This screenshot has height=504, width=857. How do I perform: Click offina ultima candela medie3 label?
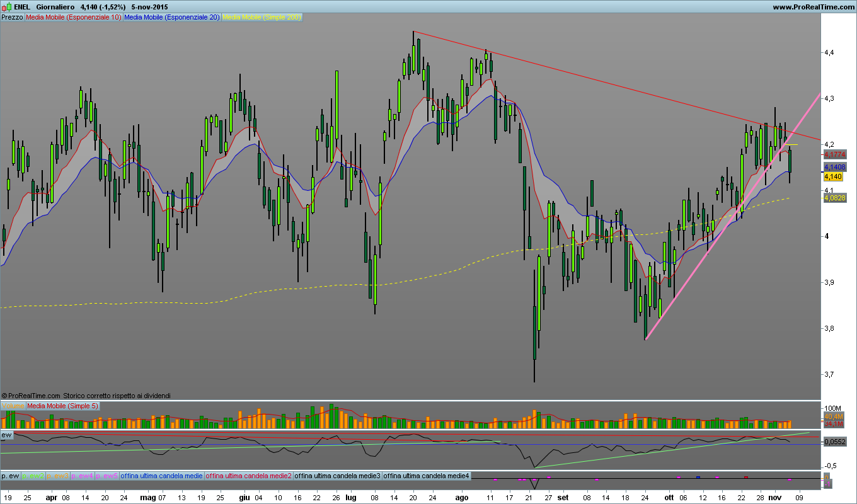pos(338,476)
